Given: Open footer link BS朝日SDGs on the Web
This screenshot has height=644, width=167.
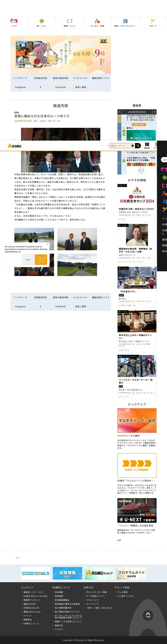Looking at the screenshot, I should (35, 596).
